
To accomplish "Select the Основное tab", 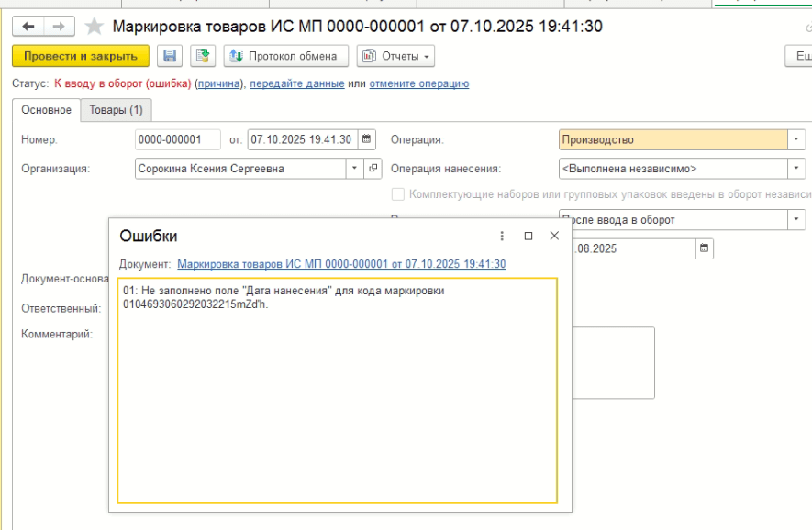I will 46,110.
